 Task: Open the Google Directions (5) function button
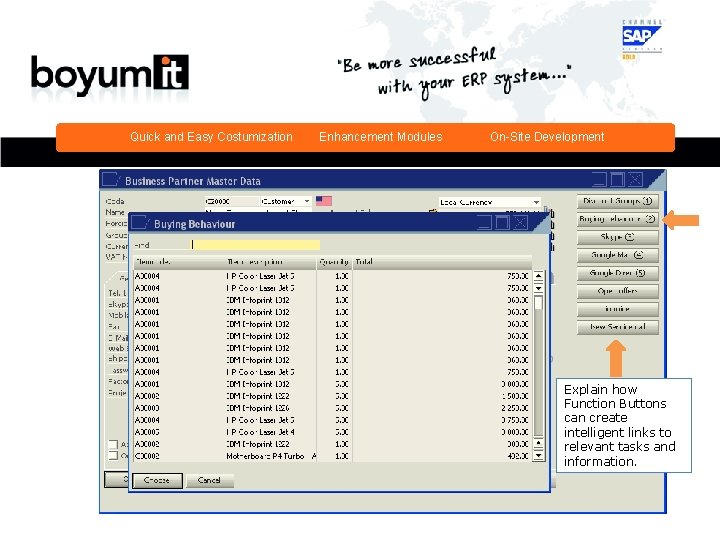click(618, 273)
